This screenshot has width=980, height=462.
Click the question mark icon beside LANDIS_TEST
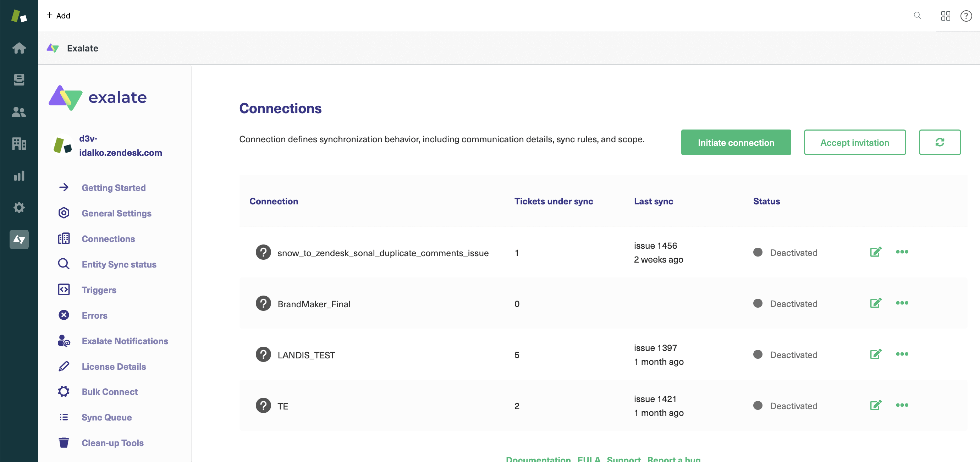point(263,354)
